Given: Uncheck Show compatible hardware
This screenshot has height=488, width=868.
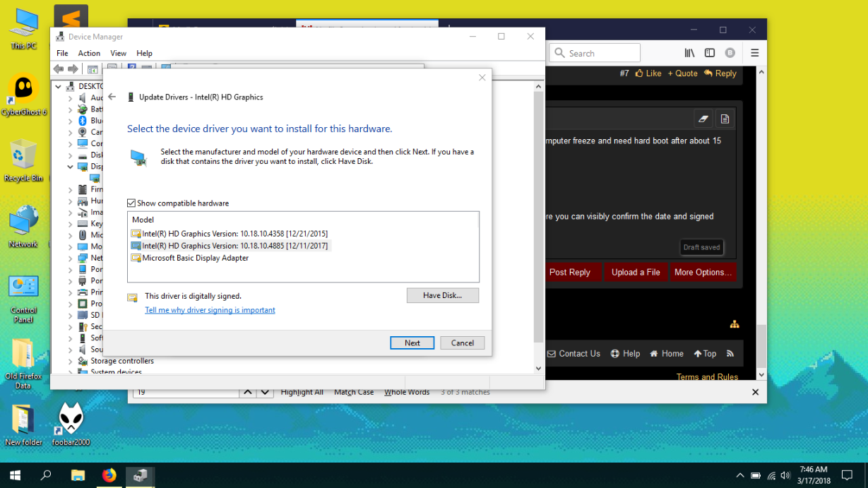Looking at the screenshot, I should pyautogui.click(x=131, y=203).
